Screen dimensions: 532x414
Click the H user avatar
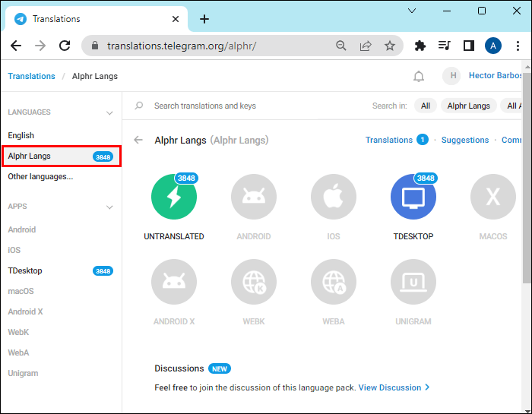click(x=451, y=76)
